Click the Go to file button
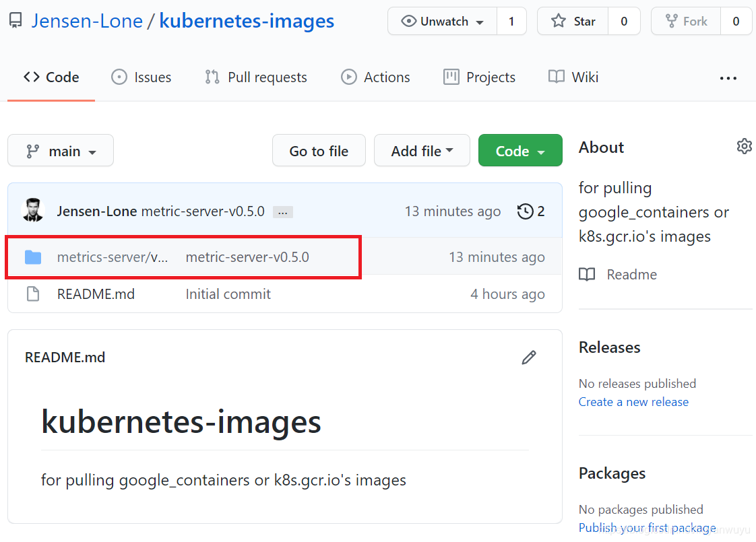The width and height of the screenshot is (756, 542). click(x=319, y=151)
